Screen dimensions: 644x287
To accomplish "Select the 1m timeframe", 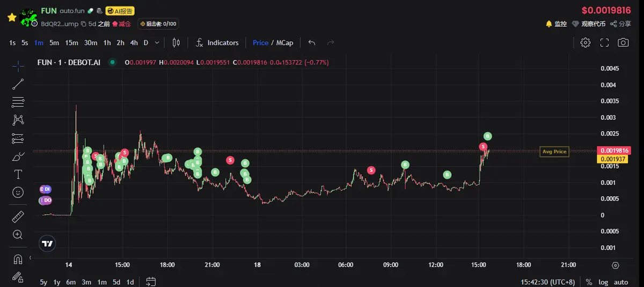I will click(39, 42).
